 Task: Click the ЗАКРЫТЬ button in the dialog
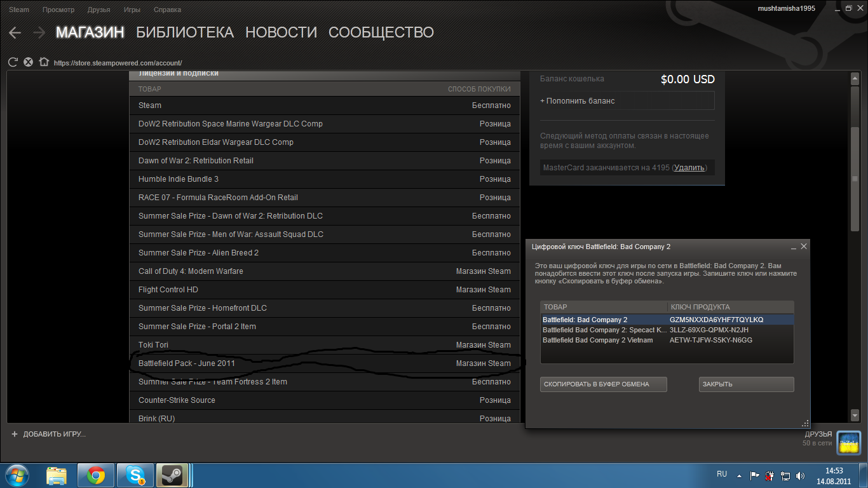click(x=747, y=384)
